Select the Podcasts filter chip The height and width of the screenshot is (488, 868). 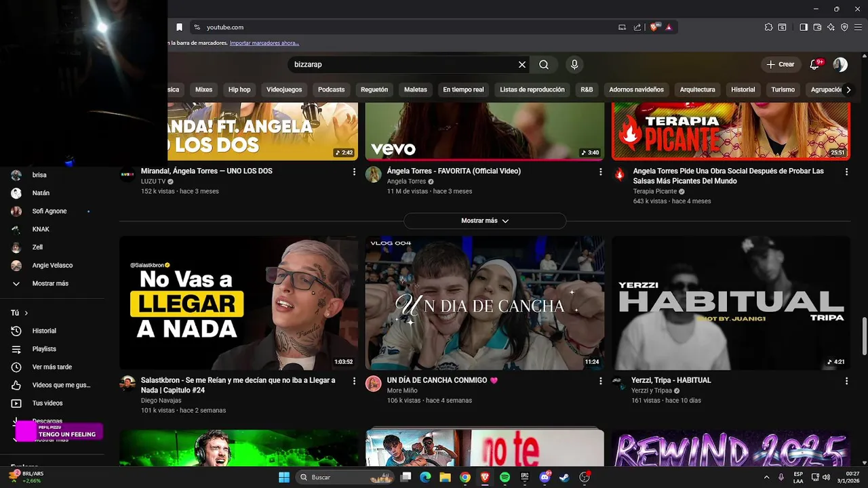[332, 89]
